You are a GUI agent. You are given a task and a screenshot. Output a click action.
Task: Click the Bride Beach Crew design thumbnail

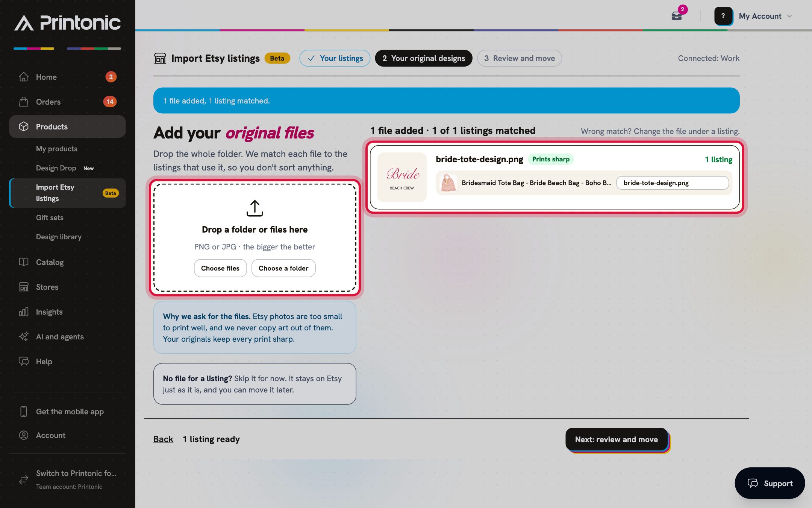402,177
